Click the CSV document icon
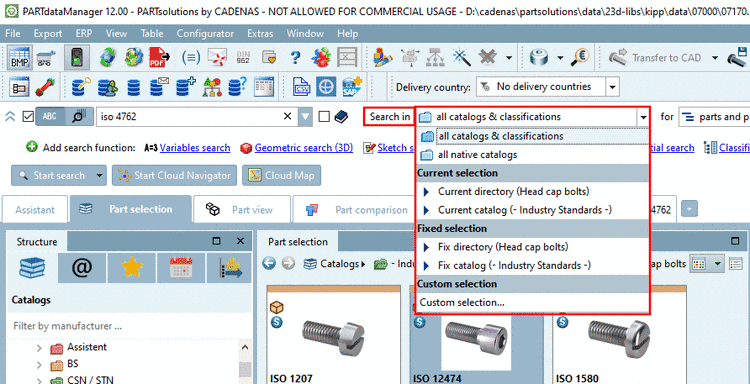 pos(301,87)
